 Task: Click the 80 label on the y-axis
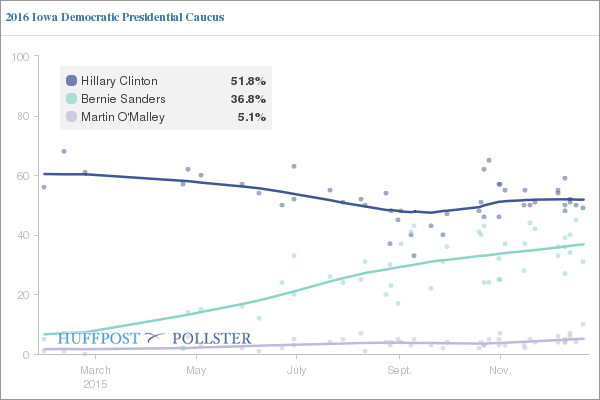tap(21, 116)
